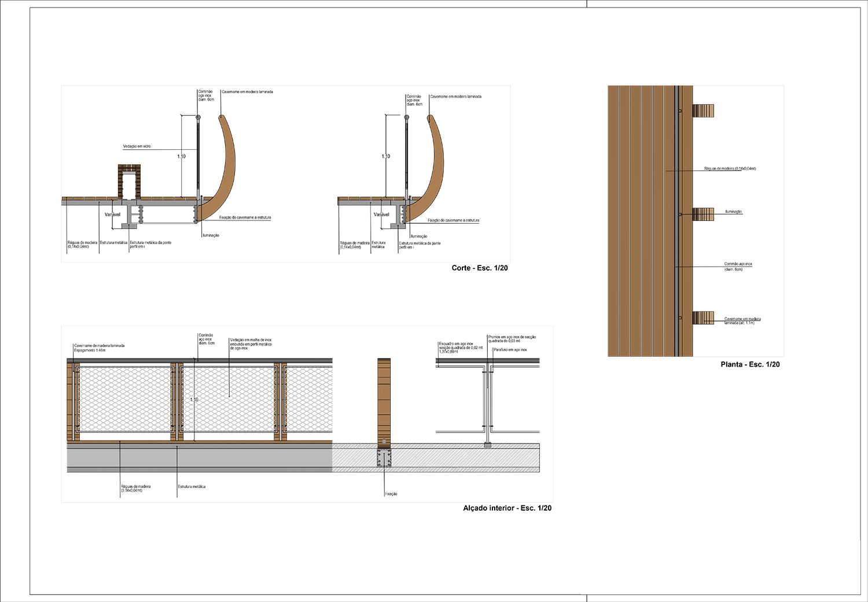Select the 'Fixação' label below the elevation
The width and height of the screenshot is (868, 602).
(391, 494)
